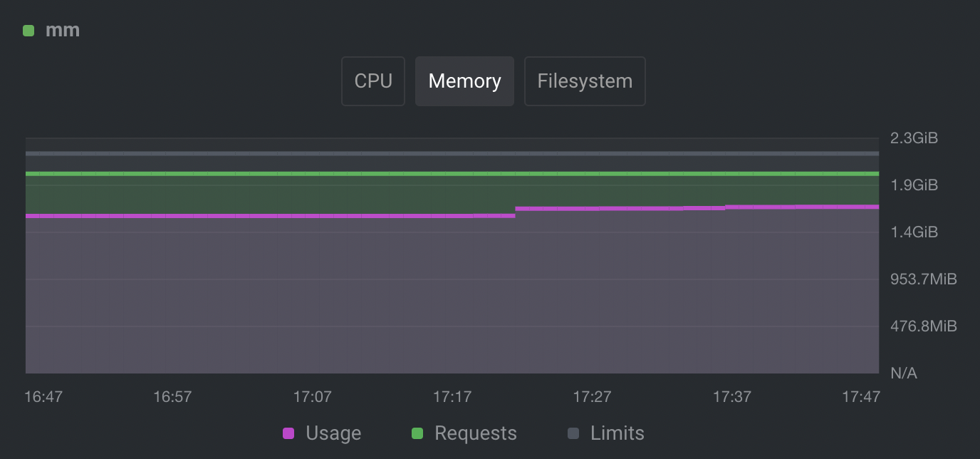Image resolution: width=980 pixels, height=459 pixels.
Task: Click the green dot beside the mm label
Action: pos(28,31)
